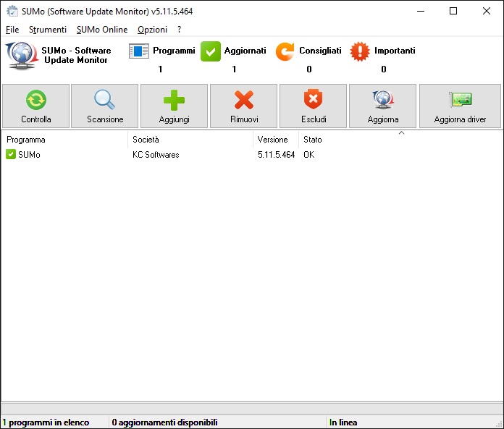This screenshot has height=429, width=504.
Task: Click '1 programmi in elenco' status text
Action: coord(46,422)
